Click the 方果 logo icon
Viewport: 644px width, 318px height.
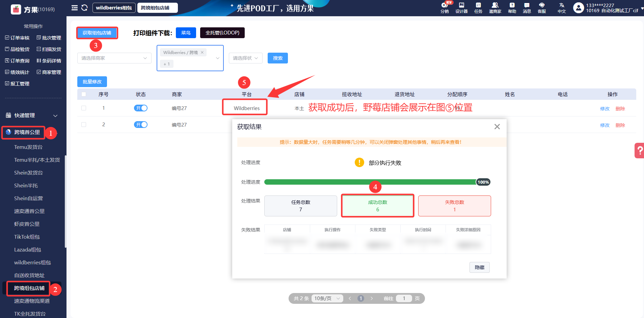click(16, 9)
